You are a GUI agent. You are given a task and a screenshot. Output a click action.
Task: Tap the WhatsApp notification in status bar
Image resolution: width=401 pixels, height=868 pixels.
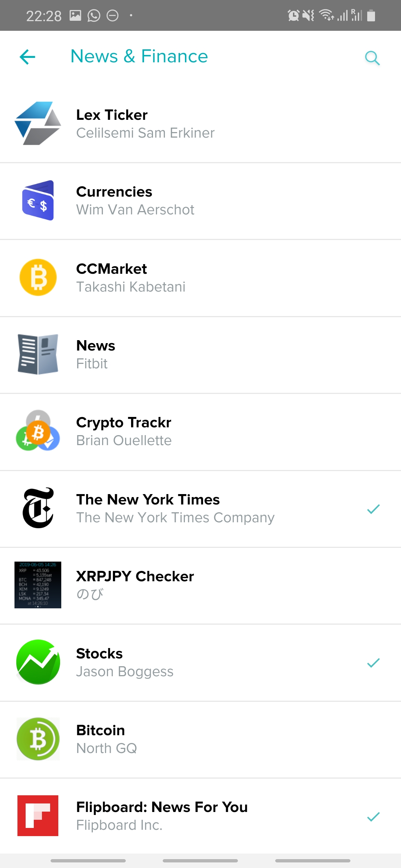point(94,16)
